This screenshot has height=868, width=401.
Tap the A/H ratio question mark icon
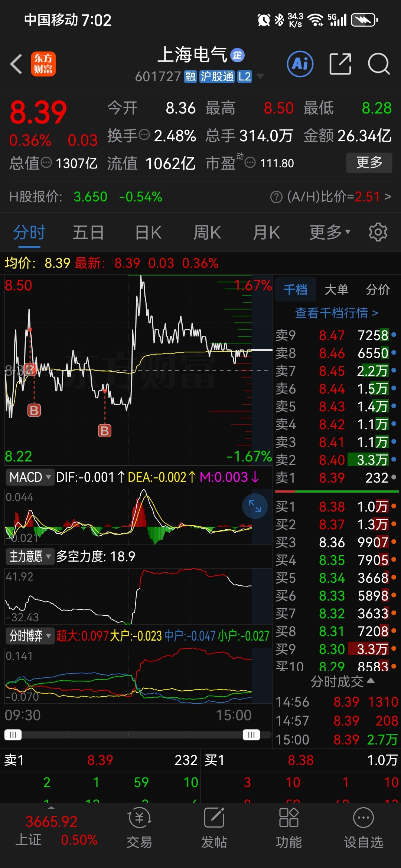276,197
